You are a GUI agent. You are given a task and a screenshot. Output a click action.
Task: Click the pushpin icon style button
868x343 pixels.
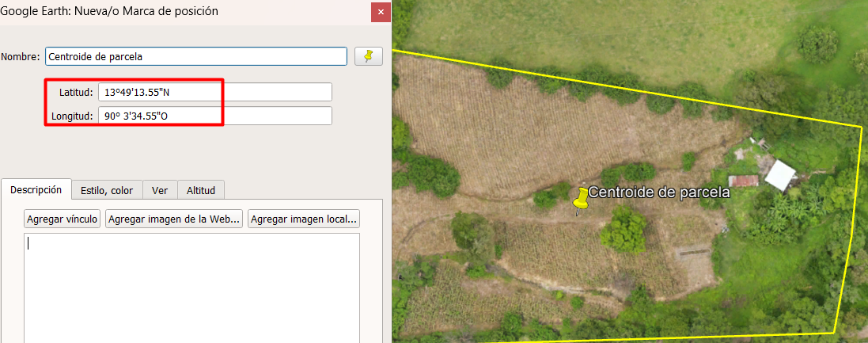[x=368, y=56]
